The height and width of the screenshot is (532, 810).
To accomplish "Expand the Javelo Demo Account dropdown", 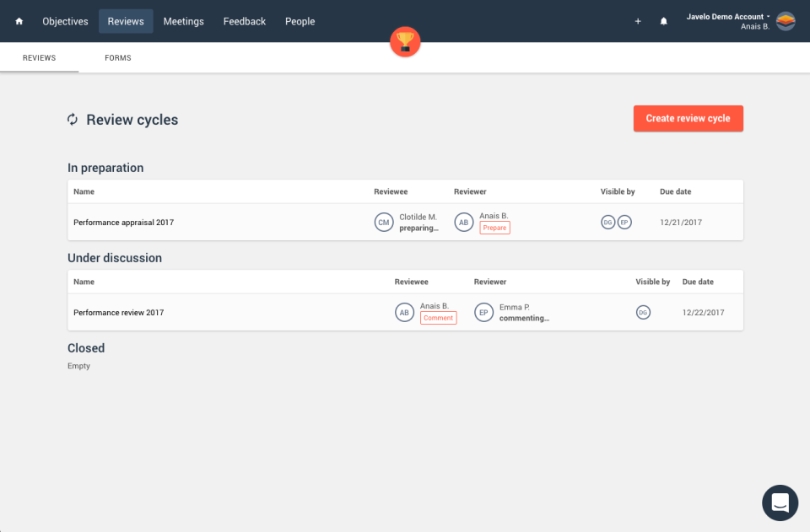I will click(x=726, y=16).
